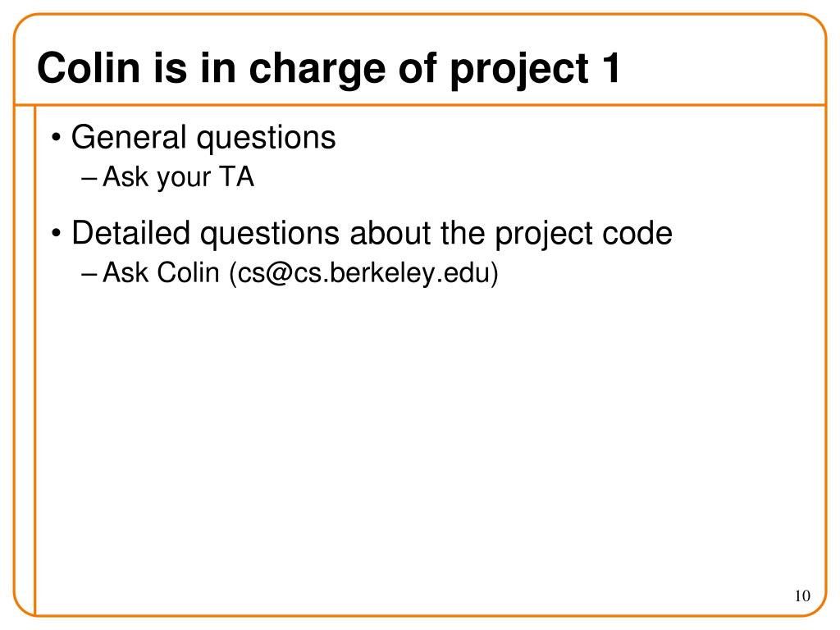Click the orange vertical line on the left

tap(34, 360)
